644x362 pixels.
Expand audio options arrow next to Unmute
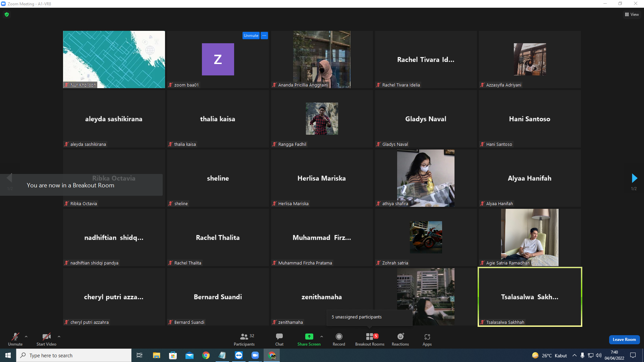[26, 337]
